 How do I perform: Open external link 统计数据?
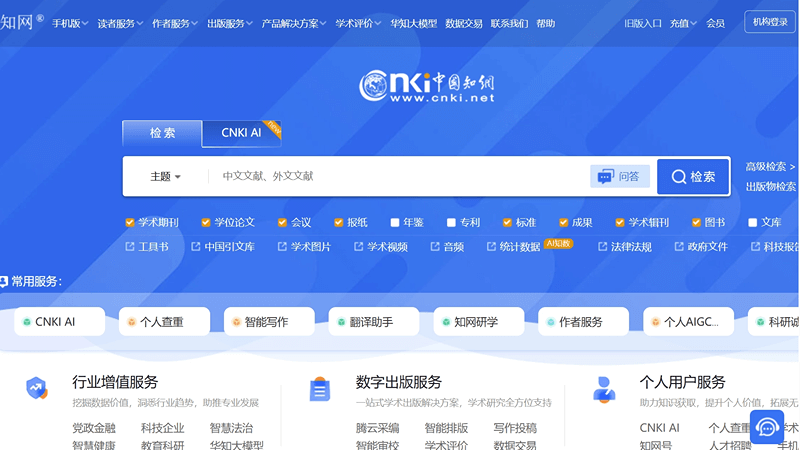[513, 247]
